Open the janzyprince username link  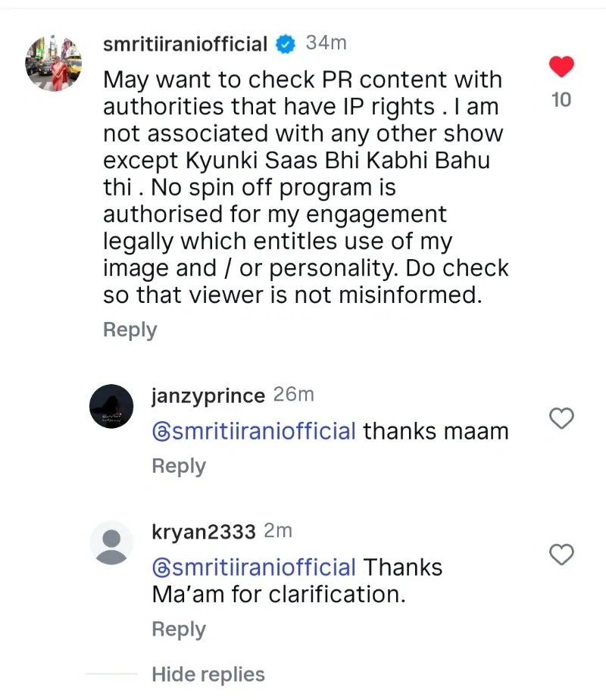point(208,395)
